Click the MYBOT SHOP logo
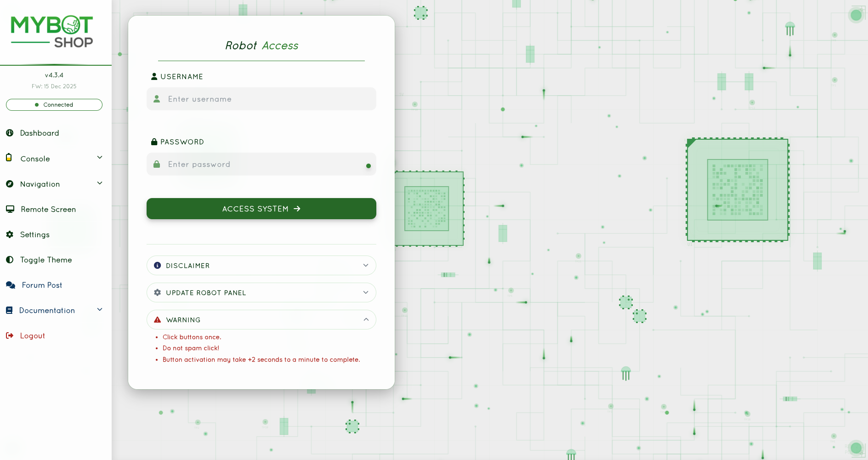 (52, 32)
